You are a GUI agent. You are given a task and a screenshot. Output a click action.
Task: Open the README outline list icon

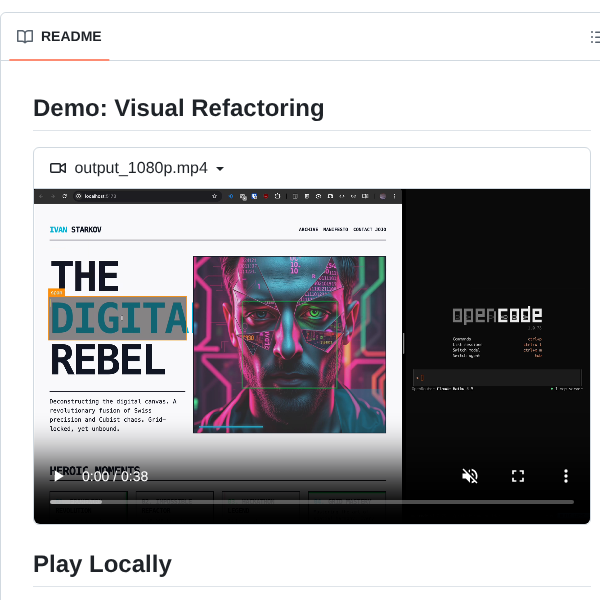[595, 37]
